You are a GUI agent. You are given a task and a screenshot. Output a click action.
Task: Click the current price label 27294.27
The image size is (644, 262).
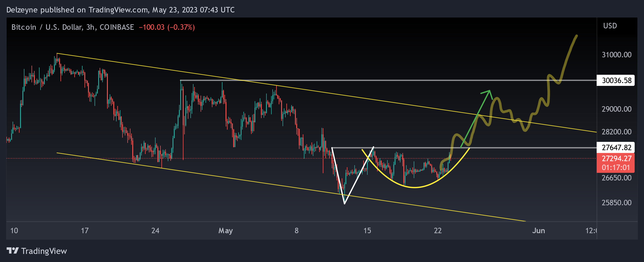tap(616, 158)
